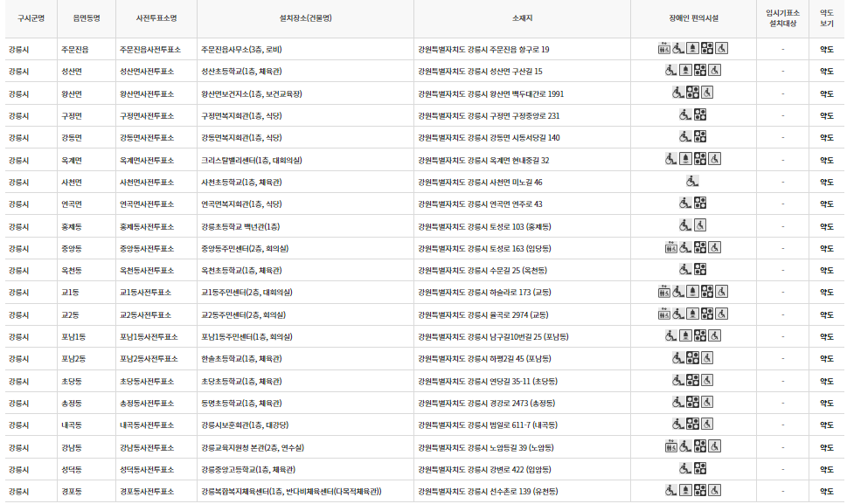Click the wheelchair ramp icon in the 내곡동 row
This screenshot has width=847, height=504.
coord(677,425)
